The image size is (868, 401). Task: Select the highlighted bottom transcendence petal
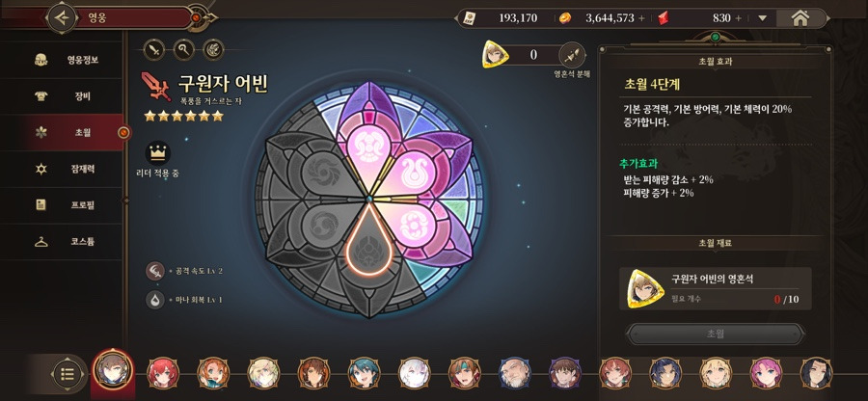point(368,241)
